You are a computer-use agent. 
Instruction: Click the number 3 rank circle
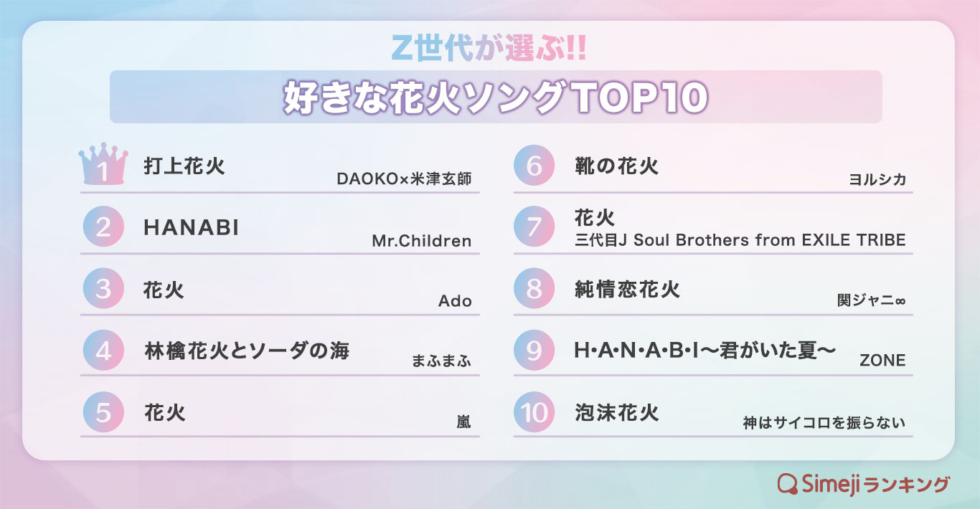[103, 289]
